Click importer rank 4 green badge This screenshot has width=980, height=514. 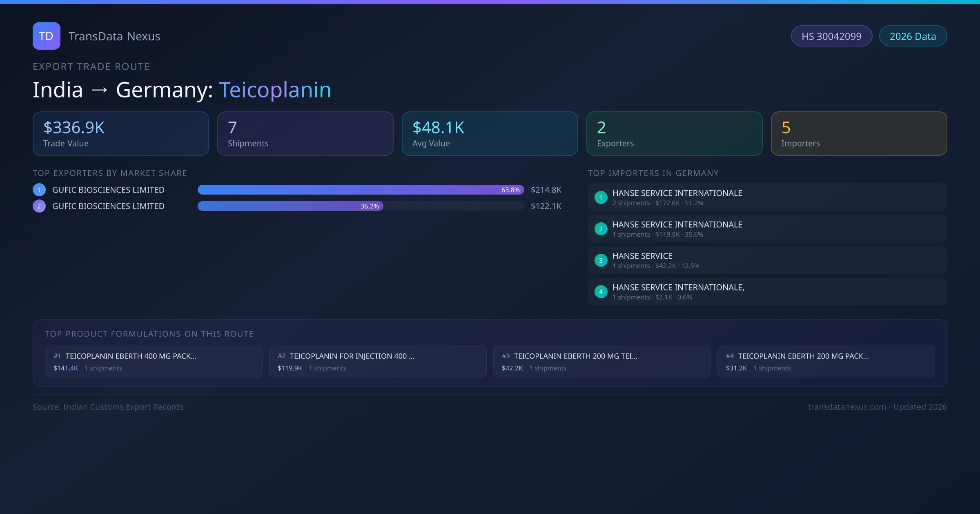click(x=601, y=292)
